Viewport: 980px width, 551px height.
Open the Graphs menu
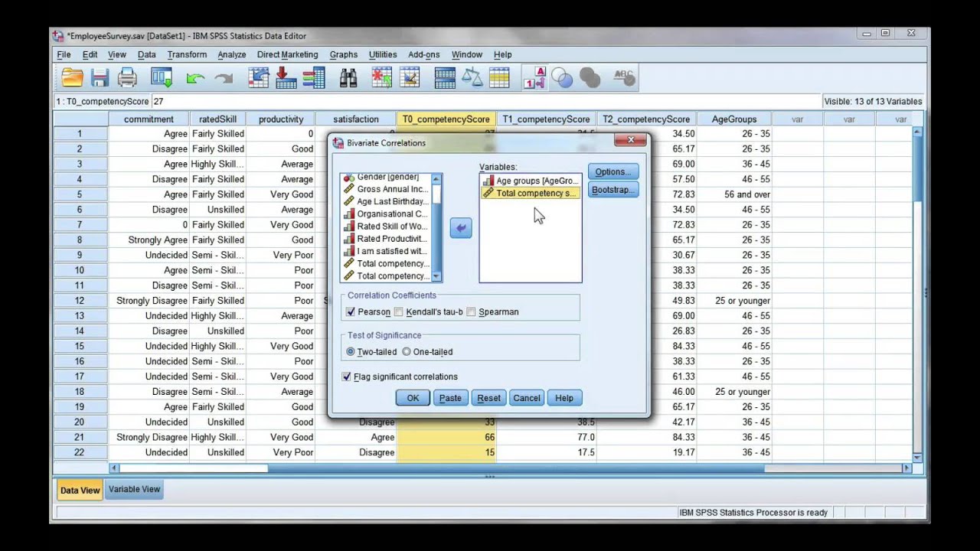coord(343,54)
